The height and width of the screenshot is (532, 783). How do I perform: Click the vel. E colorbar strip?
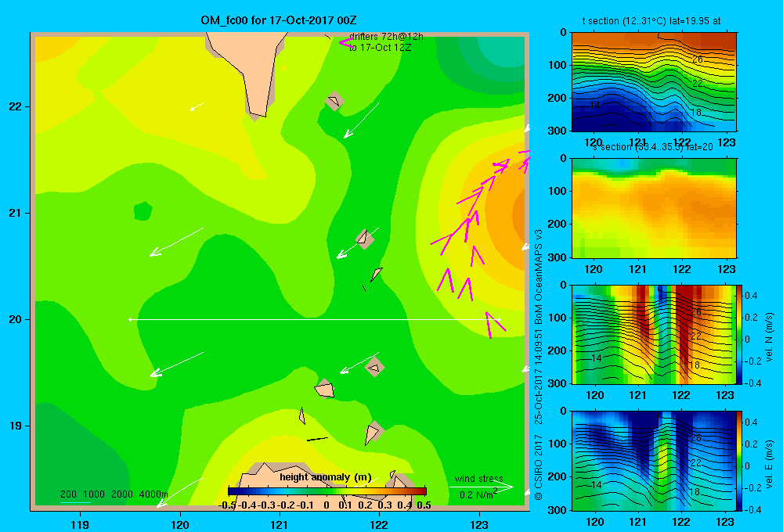coord(740,461)
